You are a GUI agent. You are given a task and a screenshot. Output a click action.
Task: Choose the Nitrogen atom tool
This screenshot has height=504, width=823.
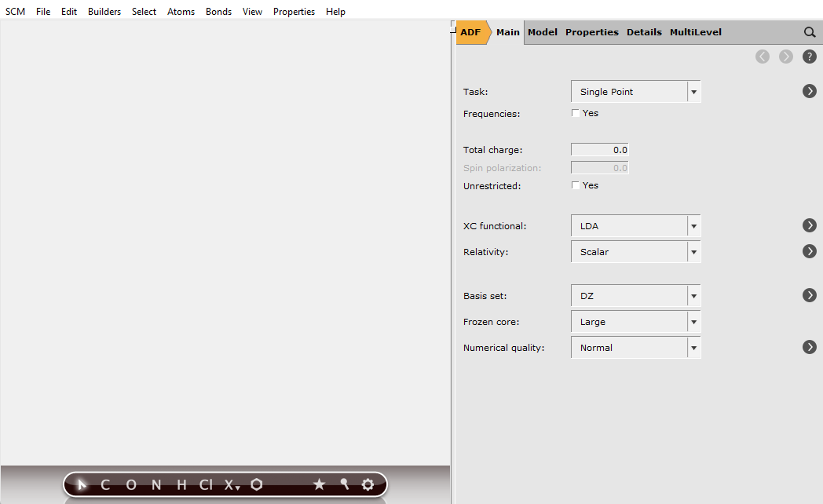click(x=155, y=484)
